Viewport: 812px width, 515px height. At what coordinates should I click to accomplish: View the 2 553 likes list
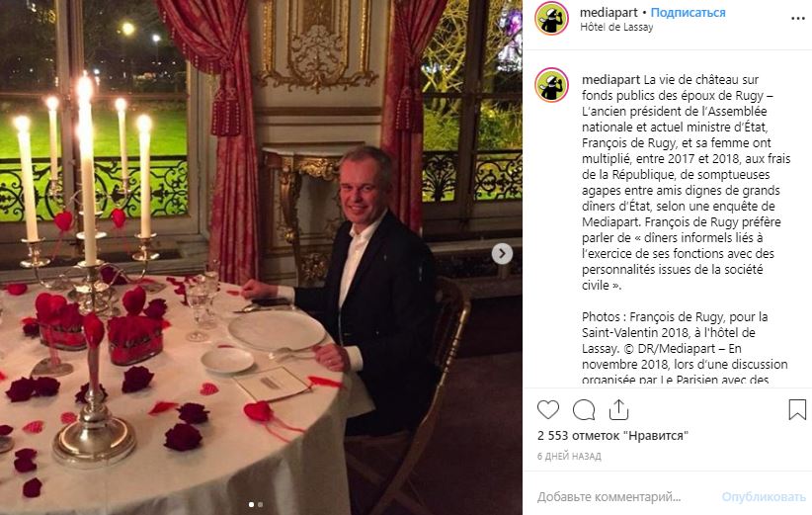pyautogui.click(x=612, y=436)
